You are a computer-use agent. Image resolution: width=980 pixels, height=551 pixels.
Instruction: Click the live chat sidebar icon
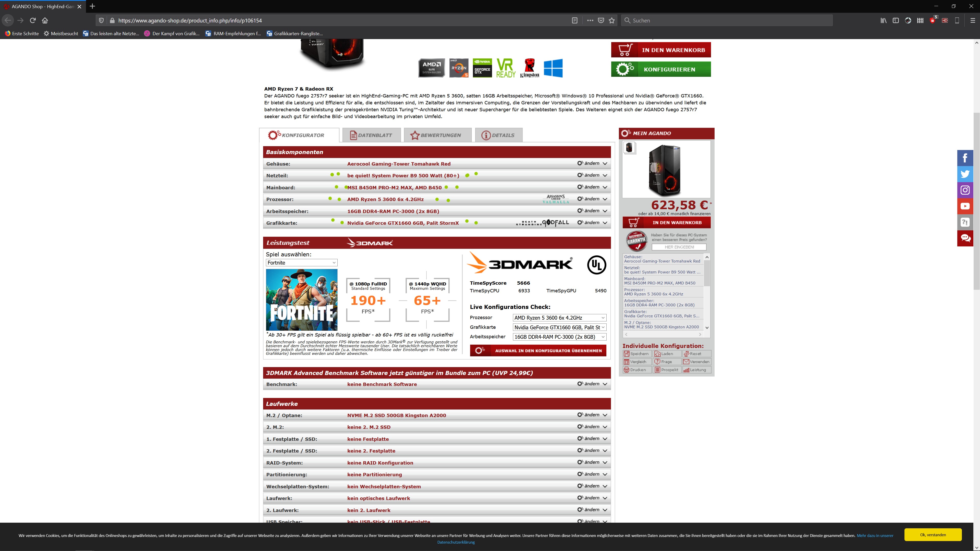(965, 238)
